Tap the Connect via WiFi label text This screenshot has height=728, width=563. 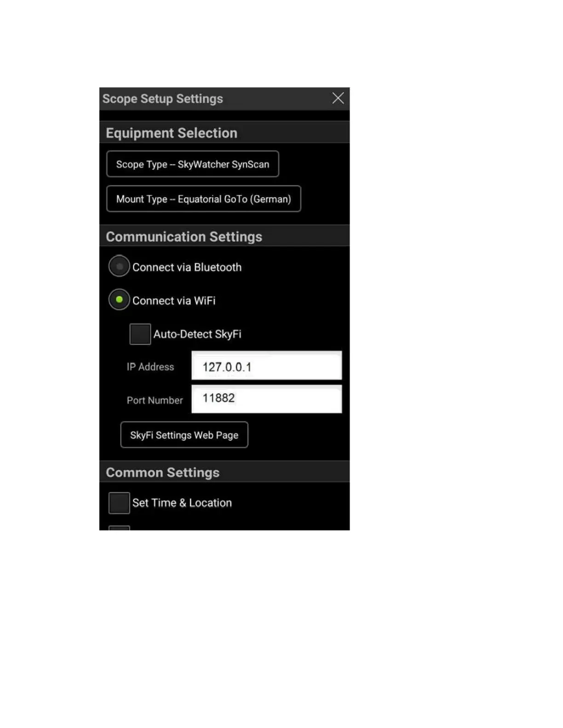click(174, 301)
